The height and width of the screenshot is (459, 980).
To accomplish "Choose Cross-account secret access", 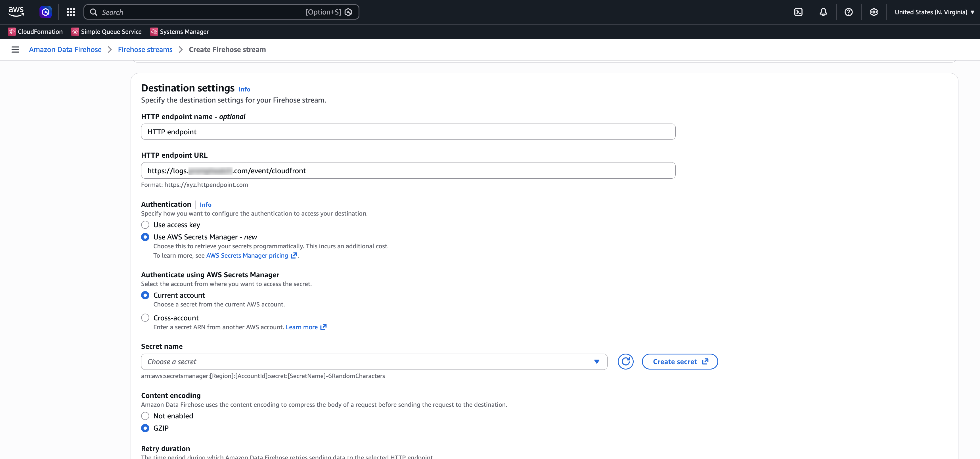I will [x=145, y=318].
